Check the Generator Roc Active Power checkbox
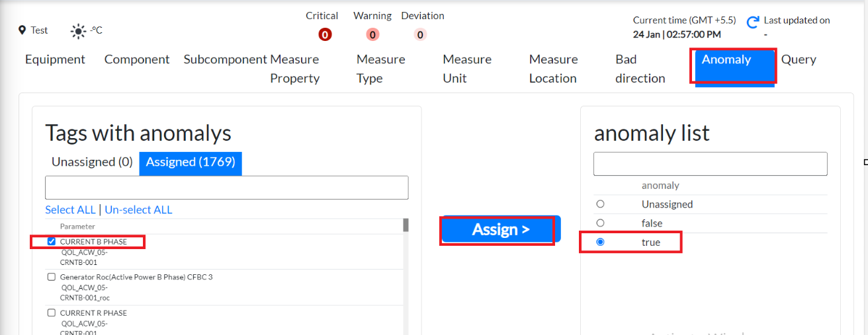The height and width of the screenshot is (335, 868). [x=52, y=278]
